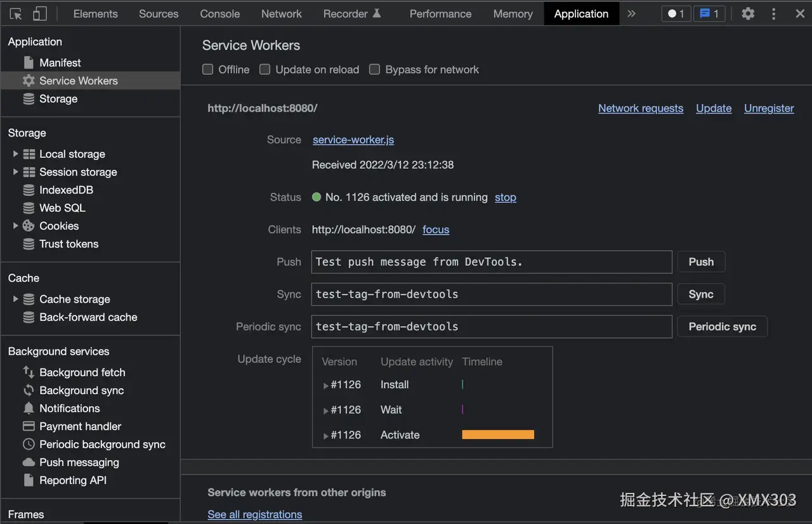
Task: Show more tabs with the chevron
Action: point(631,13)
